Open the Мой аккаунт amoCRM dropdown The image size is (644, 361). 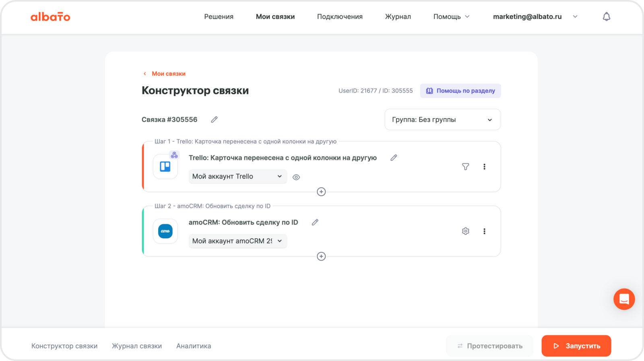(237, 241)
